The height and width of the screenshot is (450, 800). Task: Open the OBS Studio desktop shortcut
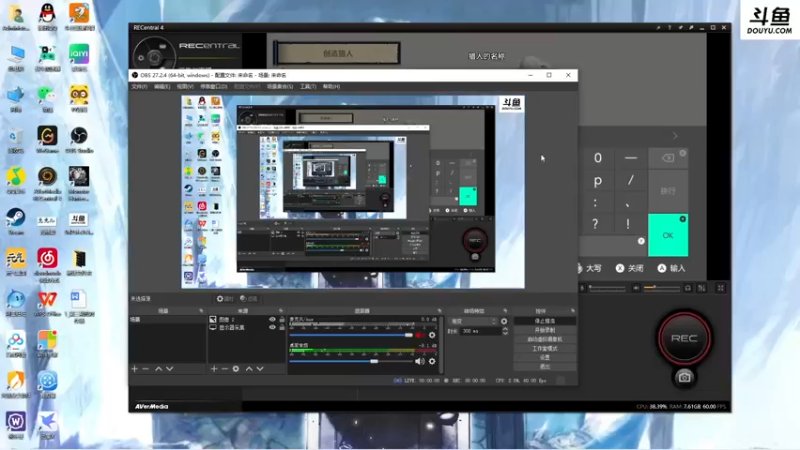tap(79, 139)
